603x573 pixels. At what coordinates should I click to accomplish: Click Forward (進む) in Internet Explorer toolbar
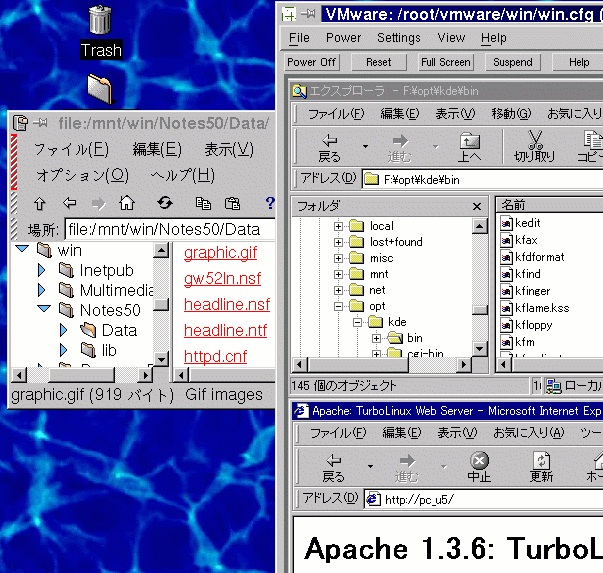[406, 468]
